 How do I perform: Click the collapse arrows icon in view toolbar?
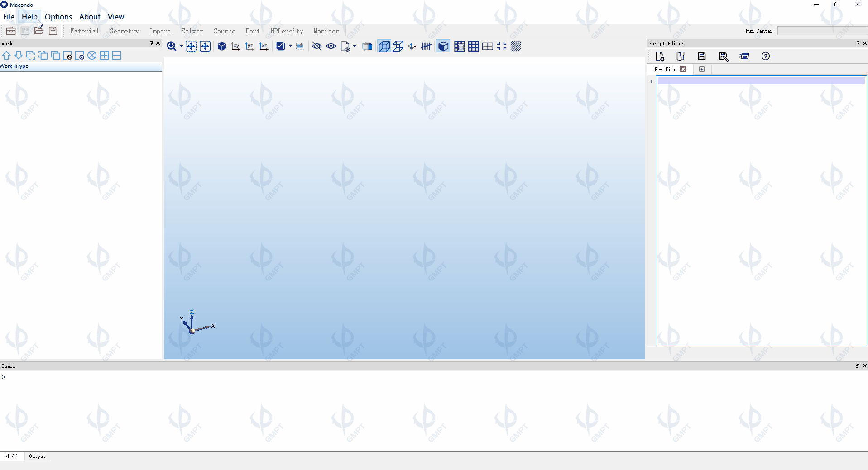point(502,46)
